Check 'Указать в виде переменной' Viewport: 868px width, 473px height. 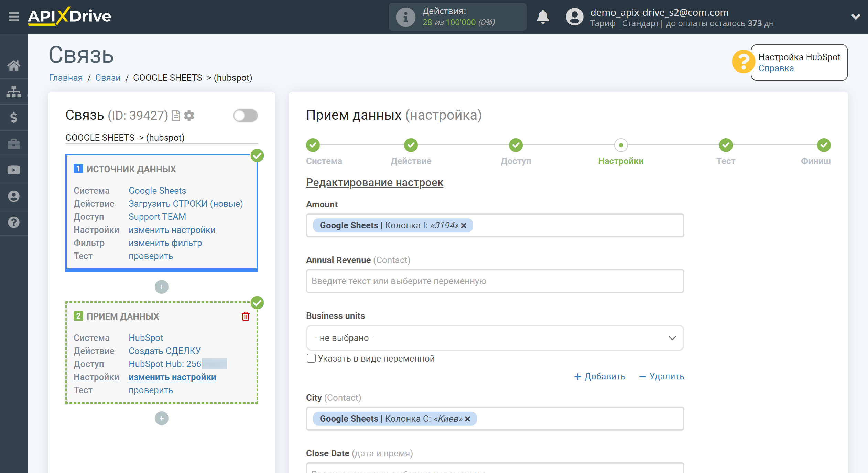[x=311, y=358]
